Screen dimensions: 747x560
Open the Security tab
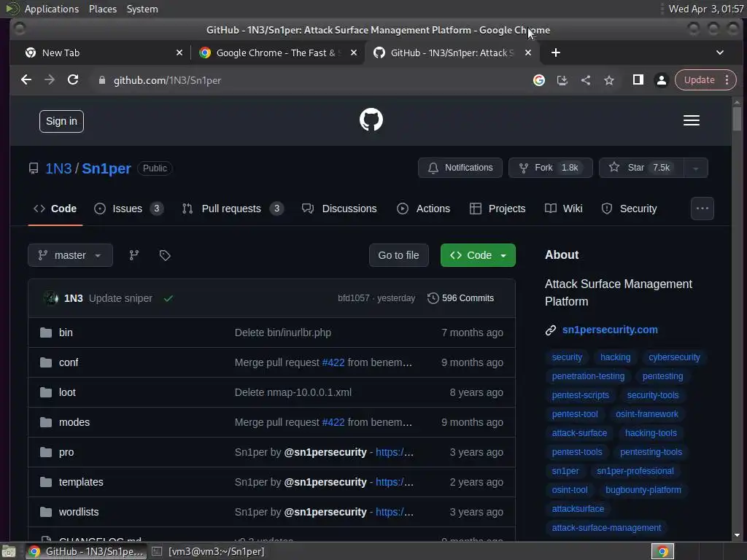coord(629,209)
